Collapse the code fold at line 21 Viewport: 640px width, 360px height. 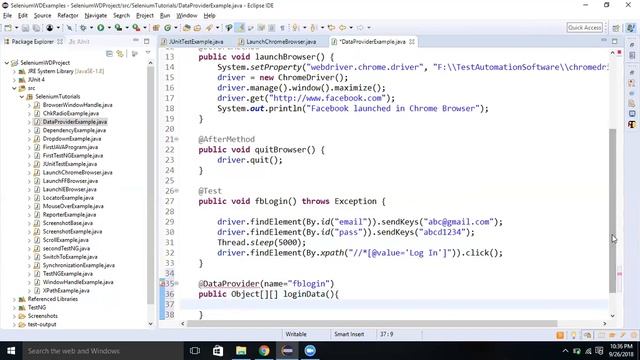click(177, 139)
